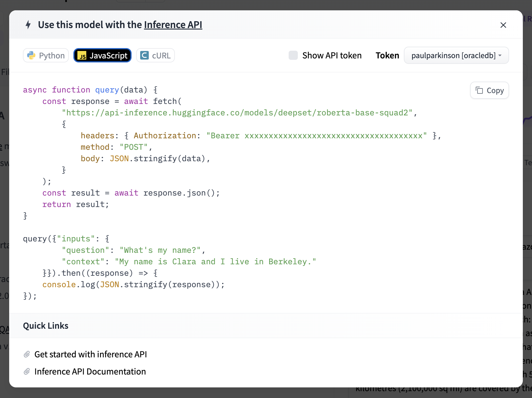Click the huggingface.co model URL in code
This screenshot has width=532, height=398.
point(239,113)
